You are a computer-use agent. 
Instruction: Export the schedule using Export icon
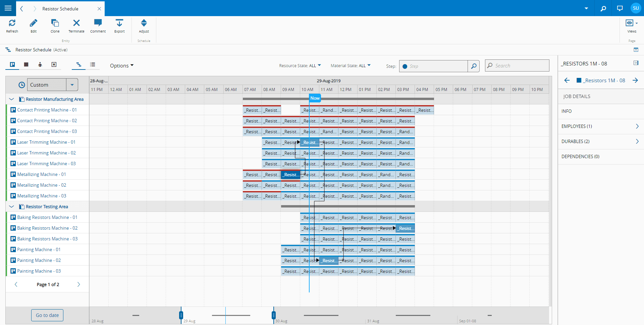pyautogui.click(x=119, y=23)
